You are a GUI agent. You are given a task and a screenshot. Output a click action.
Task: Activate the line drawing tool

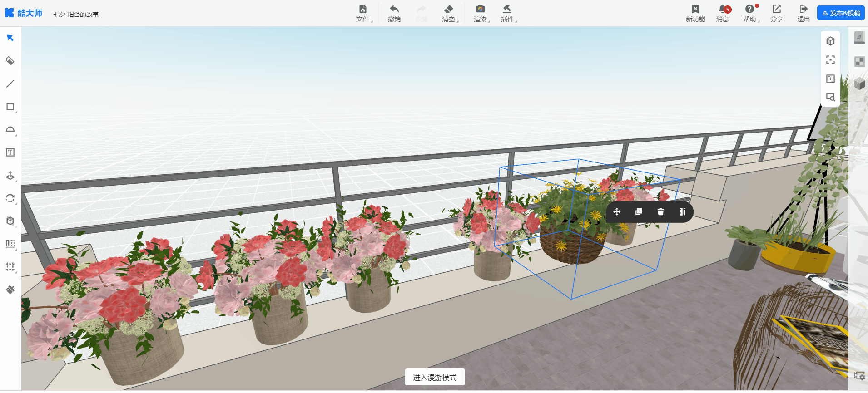click(10, 84)
